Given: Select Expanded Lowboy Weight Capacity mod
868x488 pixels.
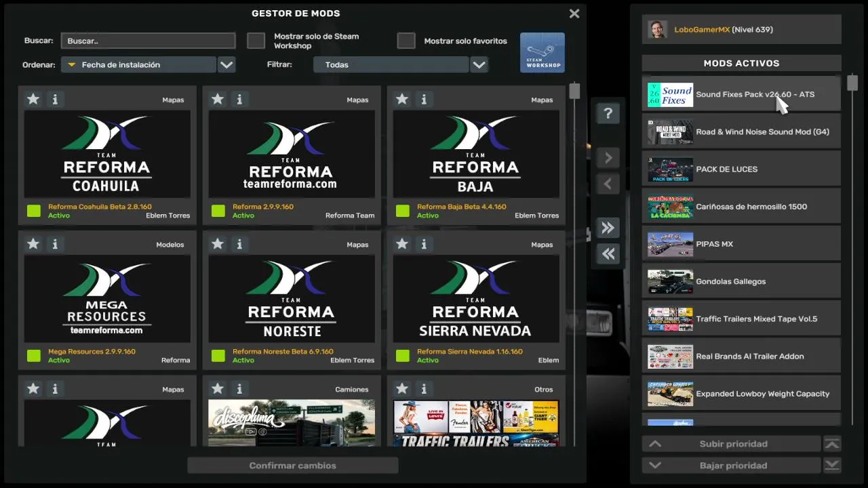Looking at the screenshot, I should [x=741, y=394].
